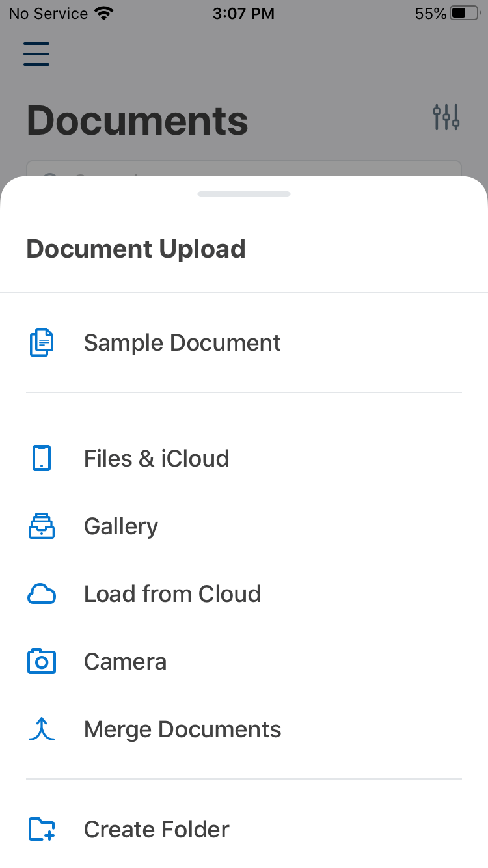Tap the cloud icon
Viewport: 488px width, 868px height.
pos(42,594)
